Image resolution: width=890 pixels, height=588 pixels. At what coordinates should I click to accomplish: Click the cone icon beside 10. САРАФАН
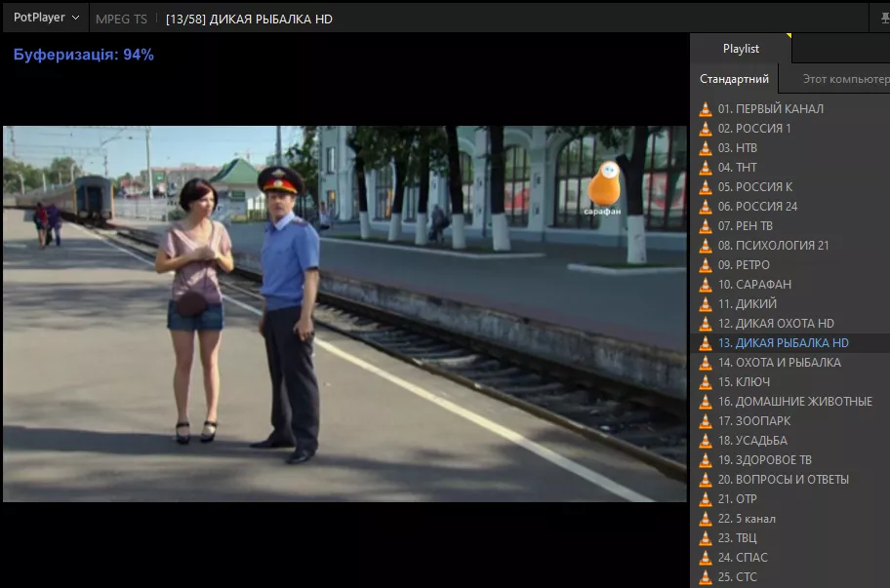click(706, 285)
